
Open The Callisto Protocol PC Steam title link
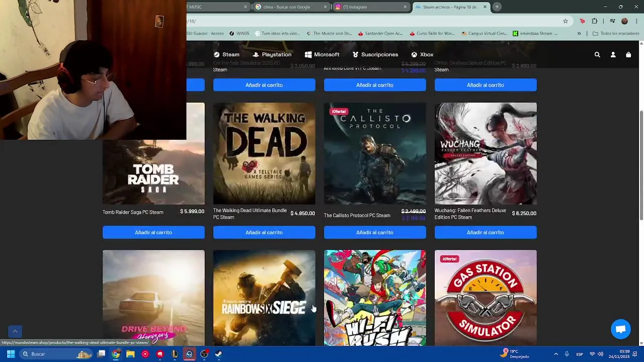(357, 215)
